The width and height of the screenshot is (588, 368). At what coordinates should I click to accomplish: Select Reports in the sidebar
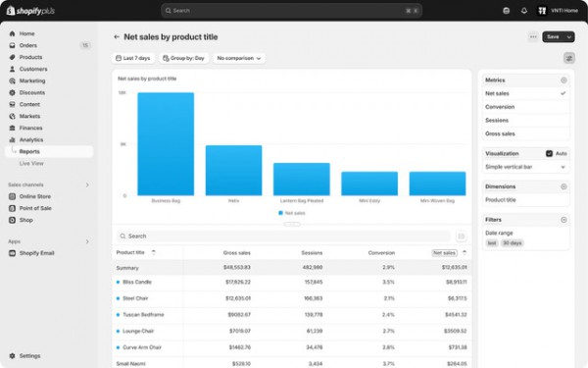[x=49, y=151]
